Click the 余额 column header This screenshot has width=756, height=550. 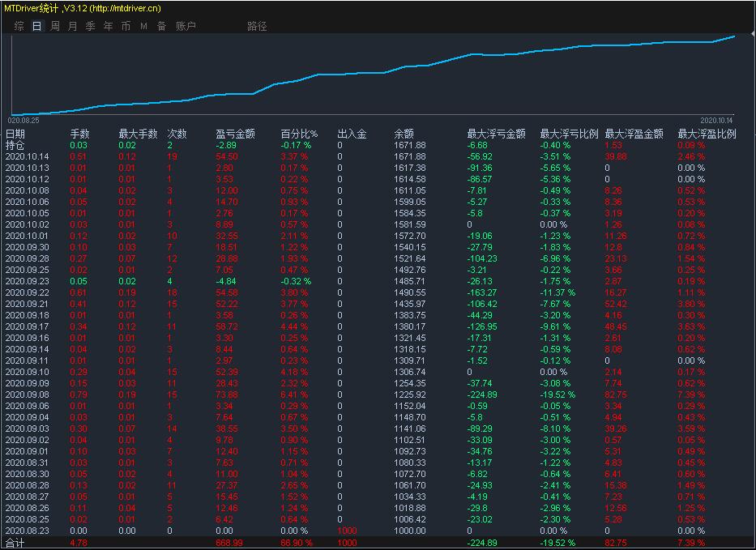(x=404, y=134)
